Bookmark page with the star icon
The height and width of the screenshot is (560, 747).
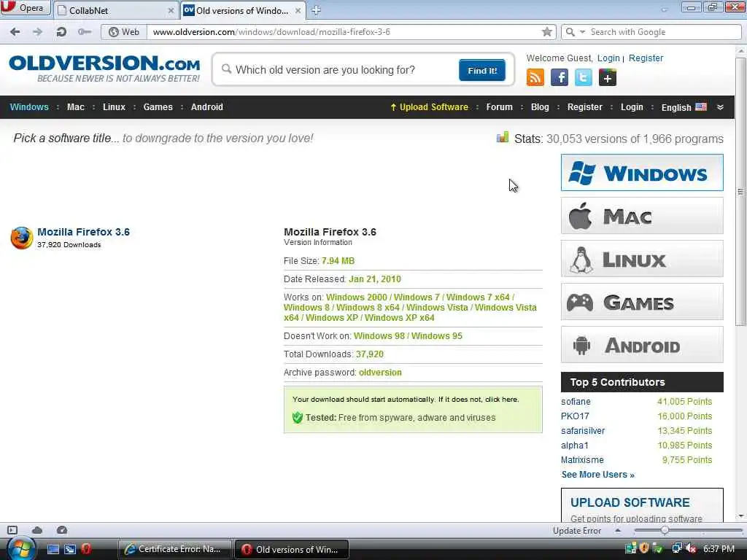[x=547, y=32]
